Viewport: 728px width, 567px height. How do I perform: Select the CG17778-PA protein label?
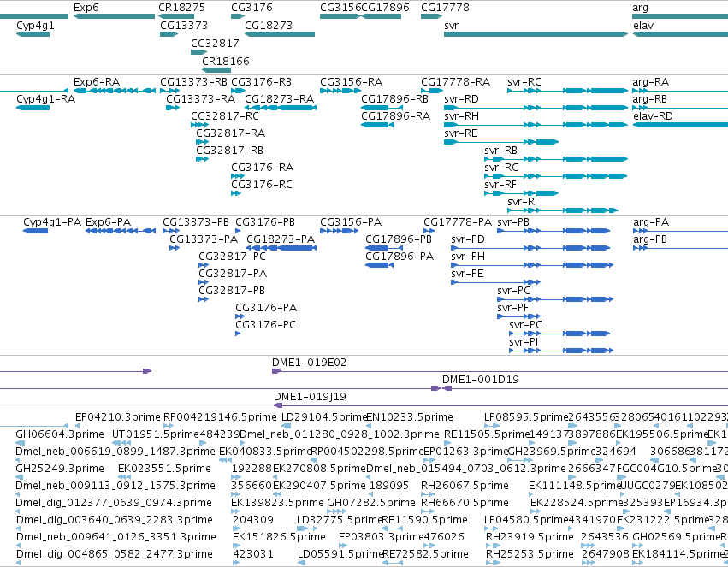[x=458, y=222]
